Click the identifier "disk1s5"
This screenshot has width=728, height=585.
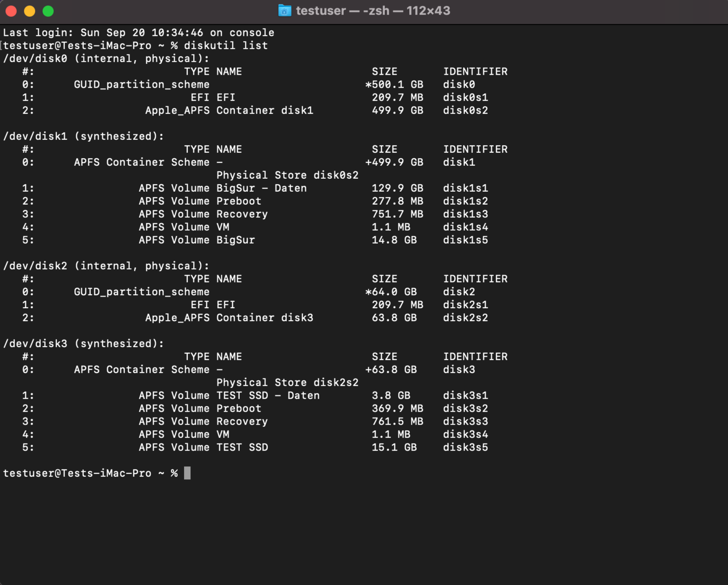click(x=465, y=240)
